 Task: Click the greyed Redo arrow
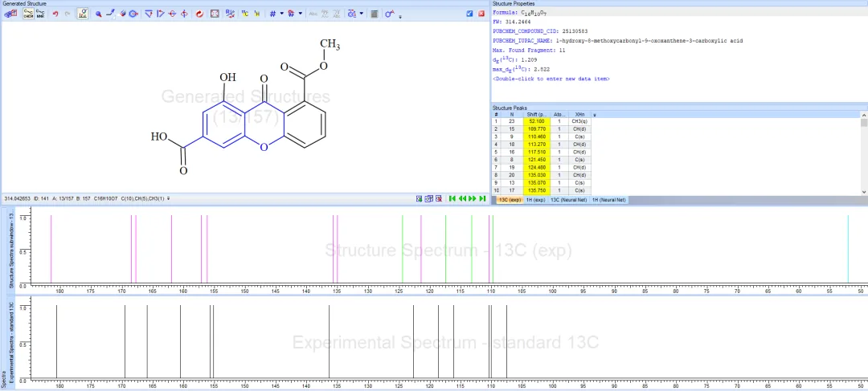[68, 14]
